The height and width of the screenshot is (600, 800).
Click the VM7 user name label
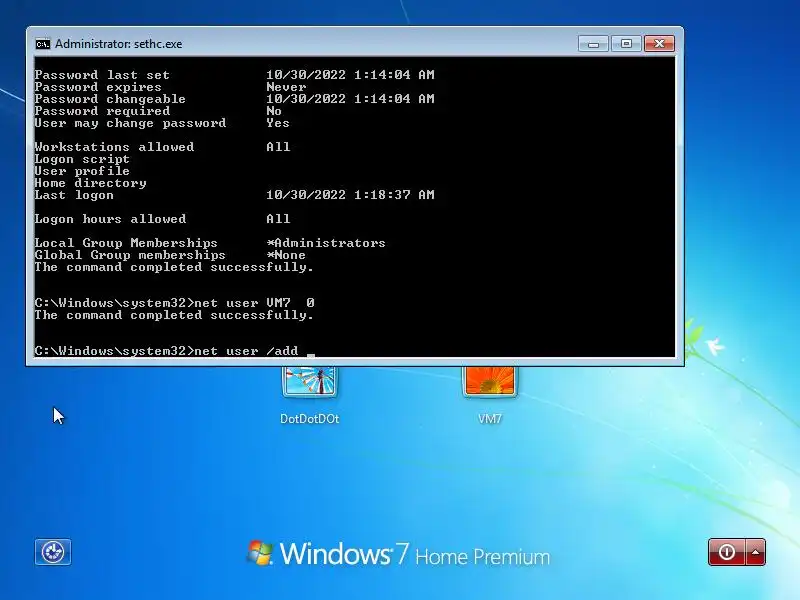tap(490, 419)
